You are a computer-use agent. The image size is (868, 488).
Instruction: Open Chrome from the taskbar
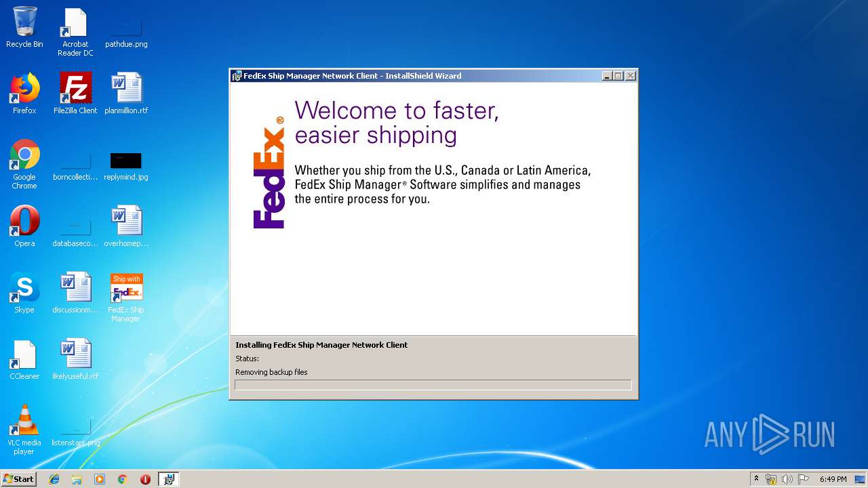pos(122,479)
